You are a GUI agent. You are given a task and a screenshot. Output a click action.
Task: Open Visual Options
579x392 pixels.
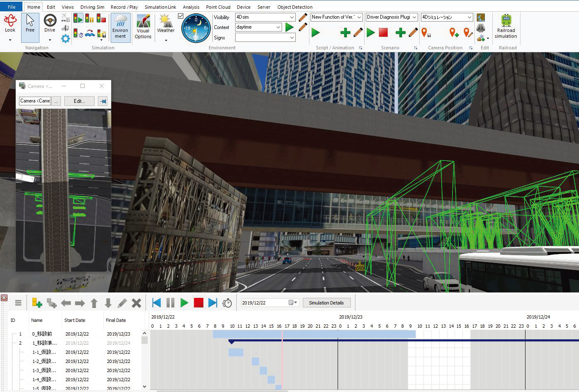pyautogui.click(x=143, y=27)
